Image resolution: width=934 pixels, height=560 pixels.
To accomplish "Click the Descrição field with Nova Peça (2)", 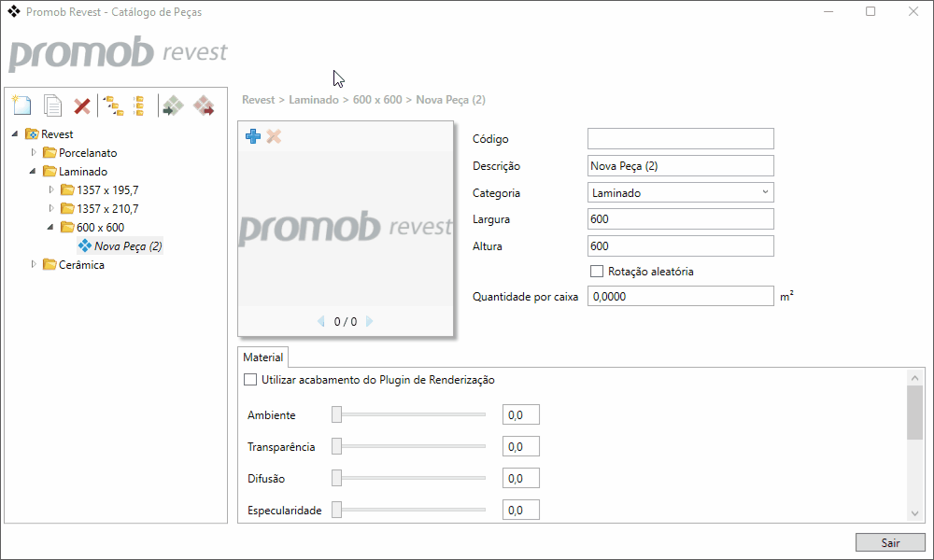I will coord(680,166).
